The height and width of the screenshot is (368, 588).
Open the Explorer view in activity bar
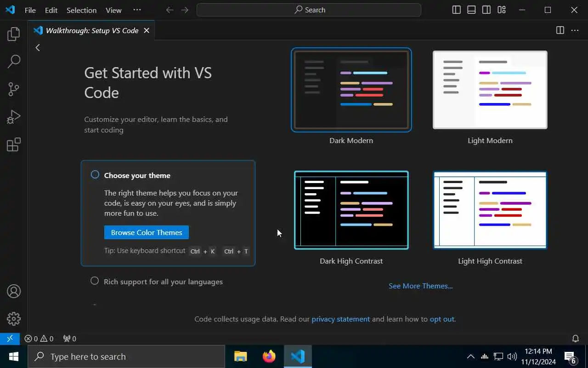pos(14,34)
